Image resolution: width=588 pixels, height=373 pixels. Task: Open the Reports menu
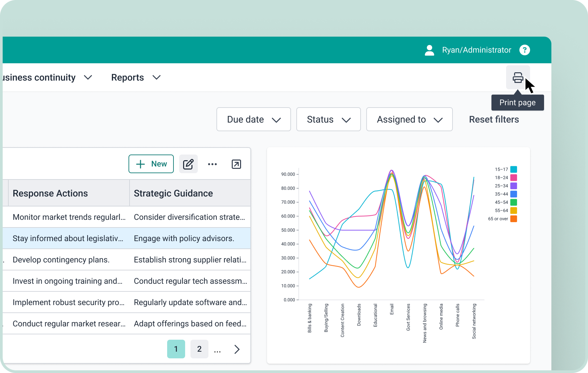click(136, 78)
